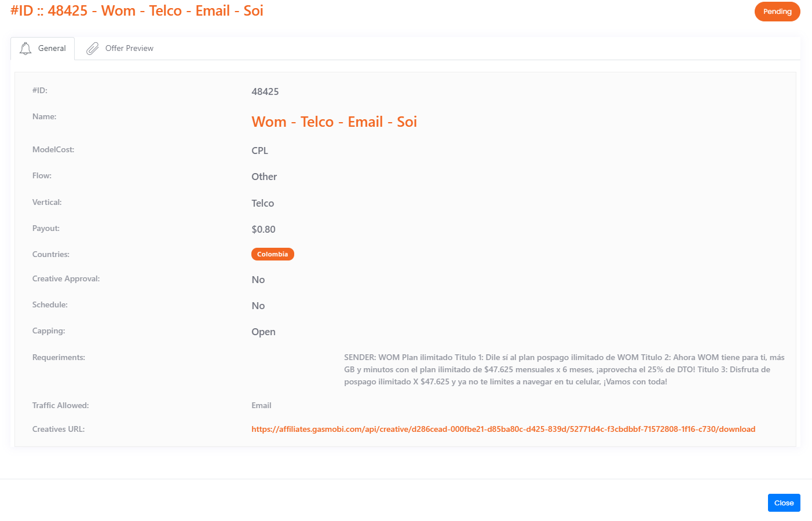The height and width of the screenshot is (521, 812).
Task: Click the Traffic Allowed value Email
Action: click(x=261, y=405)
